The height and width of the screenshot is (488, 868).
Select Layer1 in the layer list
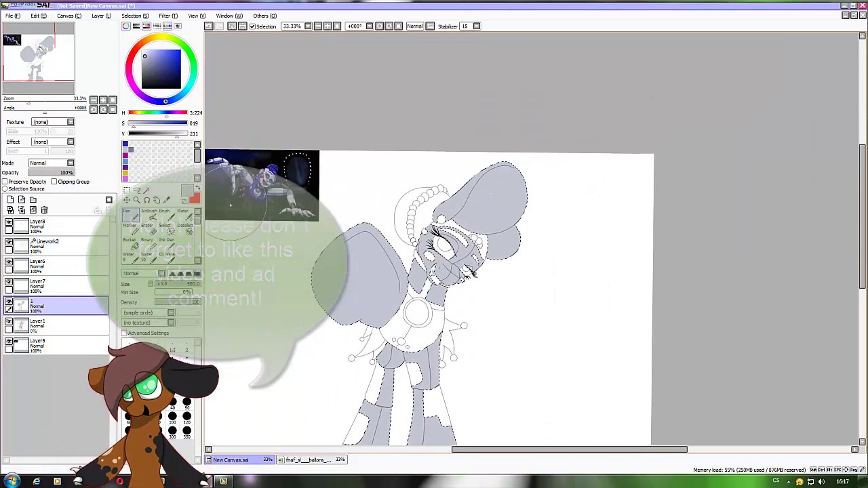click(x=56, y=326)
